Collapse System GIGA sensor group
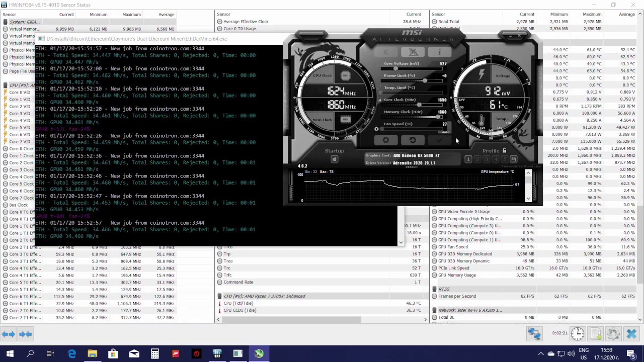Screen dimensions: 644x362 pyautogui.click(x=5, y=22)
